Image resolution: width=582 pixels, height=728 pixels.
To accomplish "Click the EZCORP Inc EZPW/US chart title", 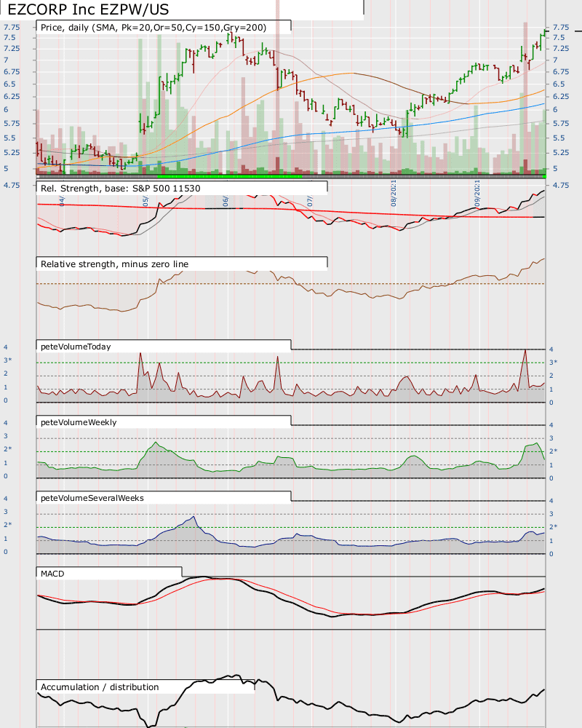I will [x=88, y=9].
